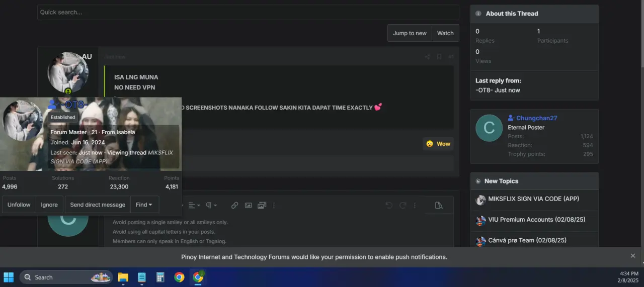
Task: Open the -OT8- profile name link
Action: pos(74,105)
